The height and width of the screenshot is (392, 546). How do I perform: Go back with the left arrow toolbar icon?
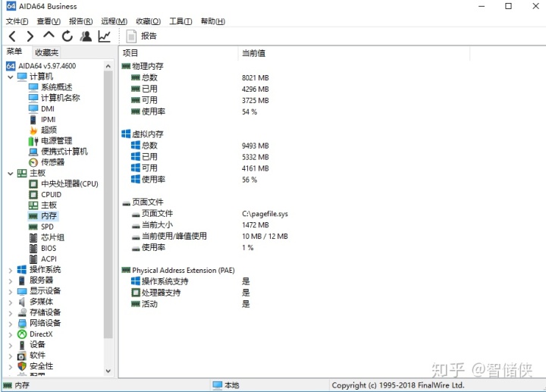12,36
